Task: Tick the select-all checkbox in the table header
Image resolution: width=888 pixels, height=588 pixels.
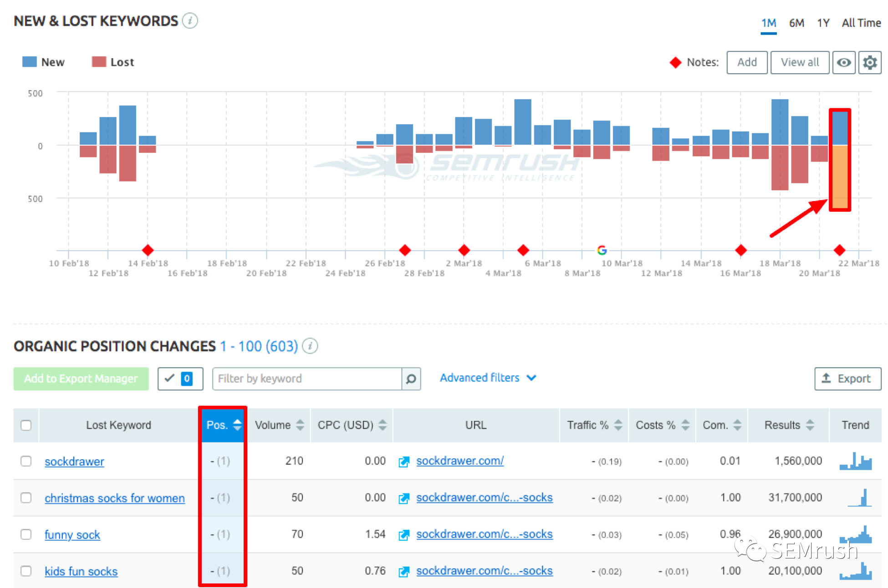Action: pyautogui.click(x=26, y=425)
